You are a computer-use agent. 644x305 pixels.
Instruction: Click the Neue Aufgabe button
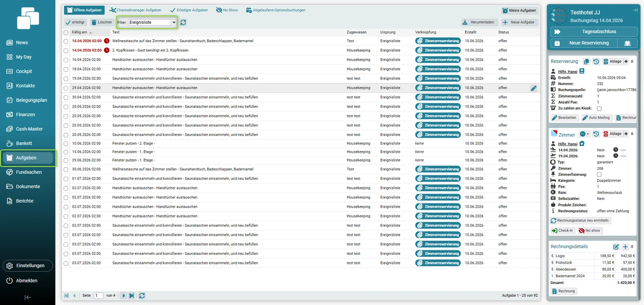(520, 23)
